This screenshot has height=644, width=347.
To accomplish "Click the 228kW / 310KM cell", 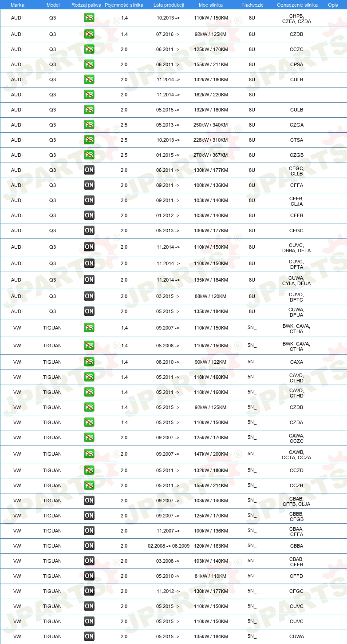I will tap(211, 140).
